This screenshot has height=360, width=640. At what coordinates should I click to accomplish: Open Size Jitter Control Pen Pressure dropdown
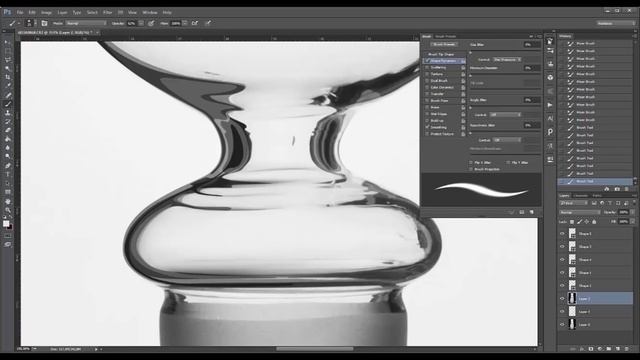(507, 60)
